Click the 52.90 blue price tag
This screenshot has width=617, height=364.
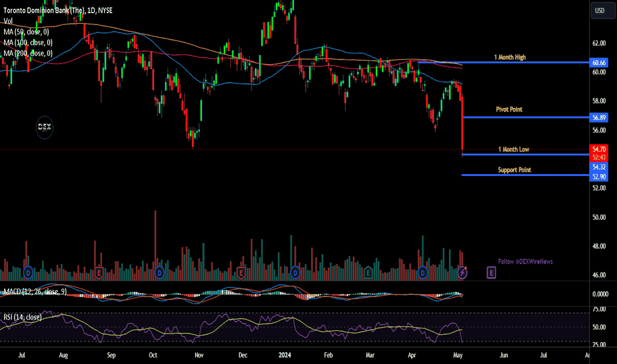point(599,177)
